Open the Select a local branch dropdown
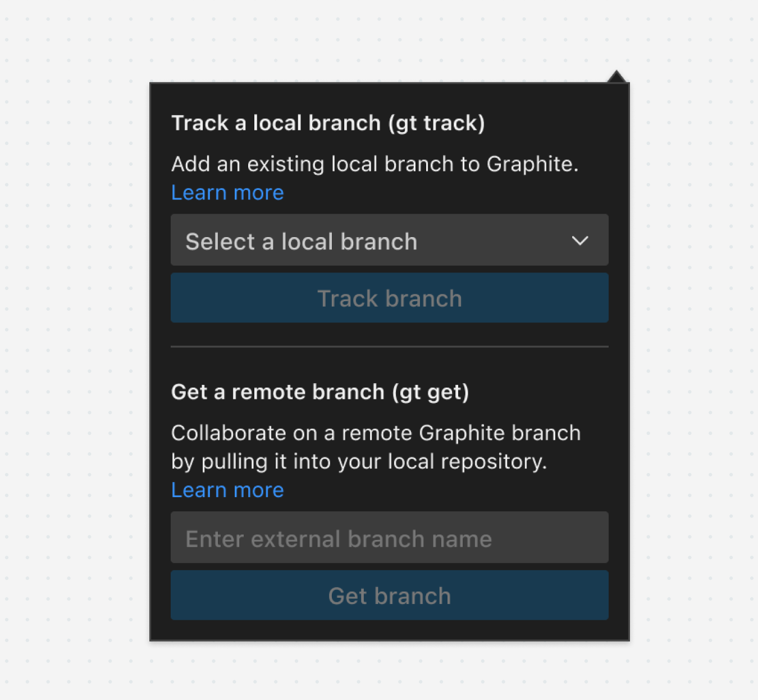The image size is (758, 700). 389,240
